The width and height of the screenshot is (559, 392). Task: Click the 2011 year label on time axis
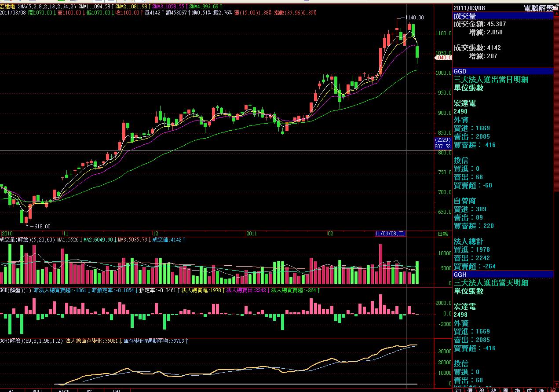click(x=252, y=233)
